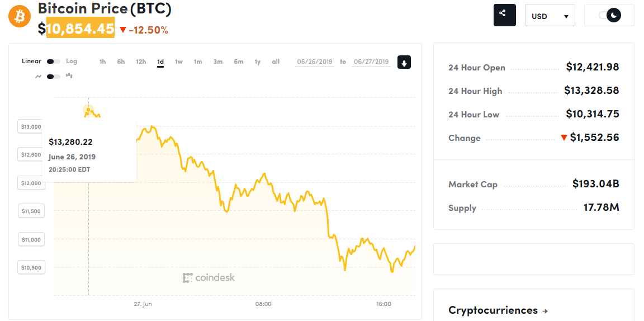
Task: Open the USD currency dropdown
Action: (x=550, y=16)
